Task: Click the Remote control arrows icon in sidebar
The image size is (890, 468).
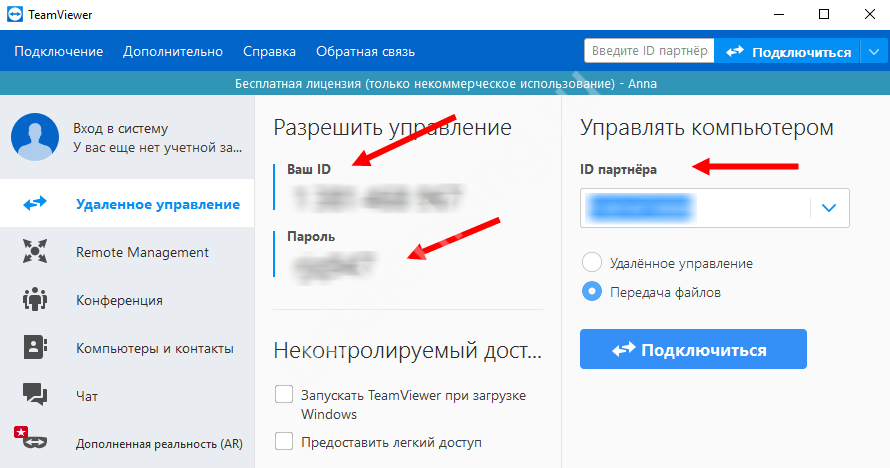Action: pyautogui.click(x=35, y=204)
